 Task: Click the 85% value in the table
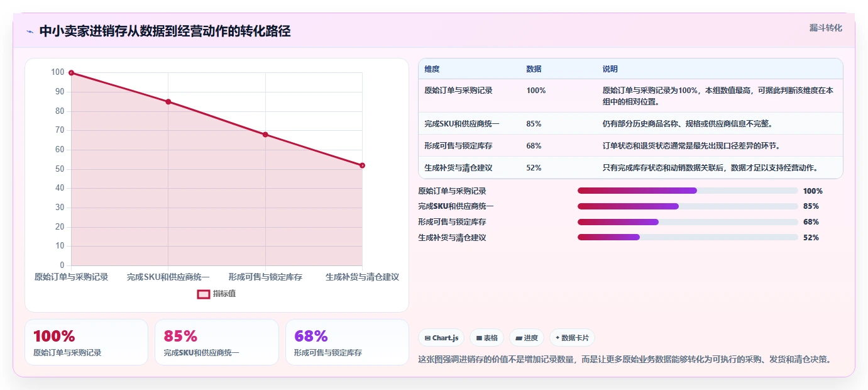(x=534, y=124)
